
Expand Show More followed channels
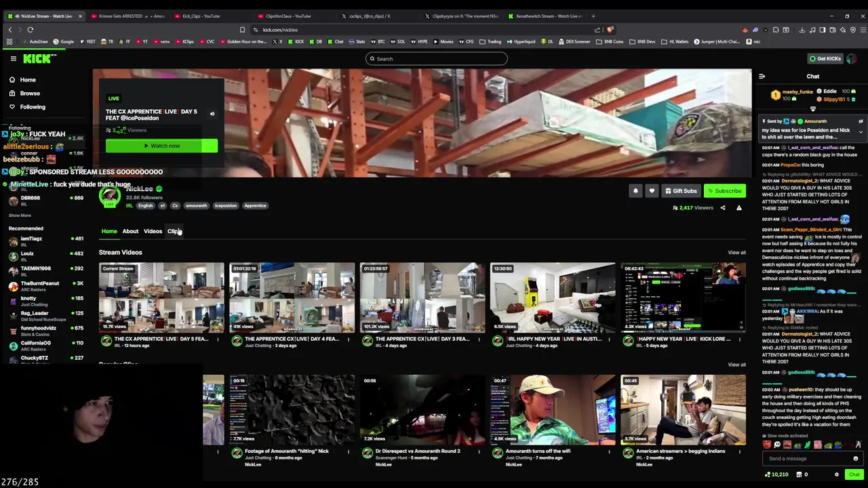20,216
